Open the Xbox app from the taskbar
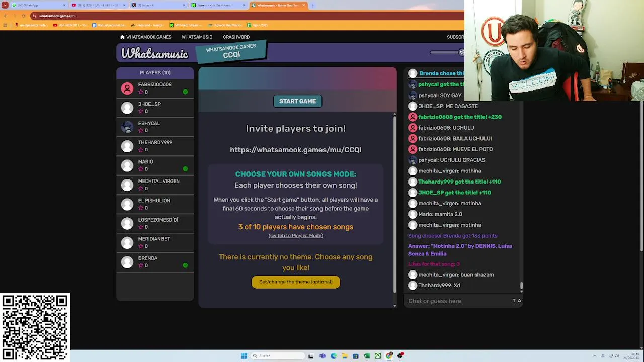644x362 pixels. click(378, 356)
